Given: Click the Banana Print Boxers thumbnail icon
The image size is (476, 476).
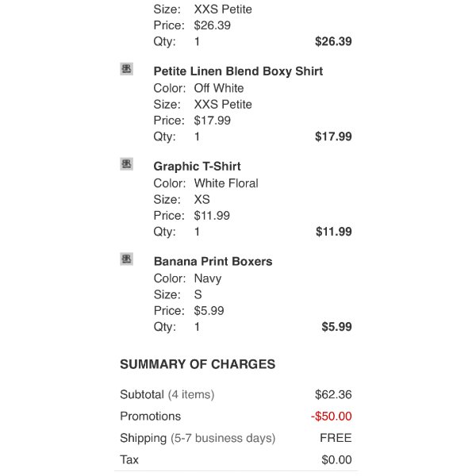Looking at the screenshot, I should tap(127, 259).
